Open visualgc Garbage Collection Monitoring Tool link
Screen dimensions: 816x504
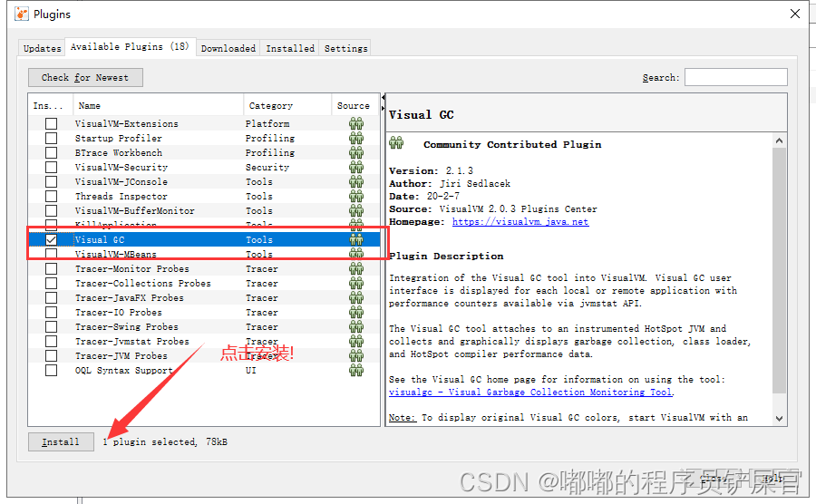coord(531,393)
